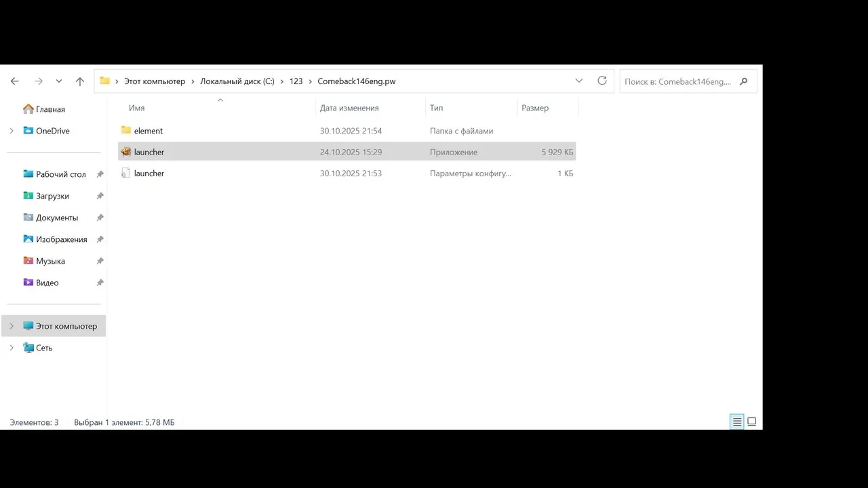
Task: Click pin icon next to 'Видео'
Action: (x=100, y=283)
